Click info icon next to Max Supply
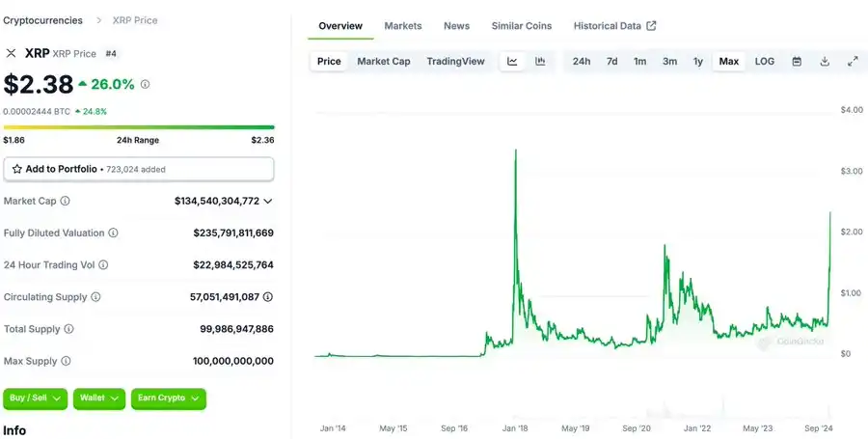The width and height of the screenshot is (868, 439). pos(66,361)
